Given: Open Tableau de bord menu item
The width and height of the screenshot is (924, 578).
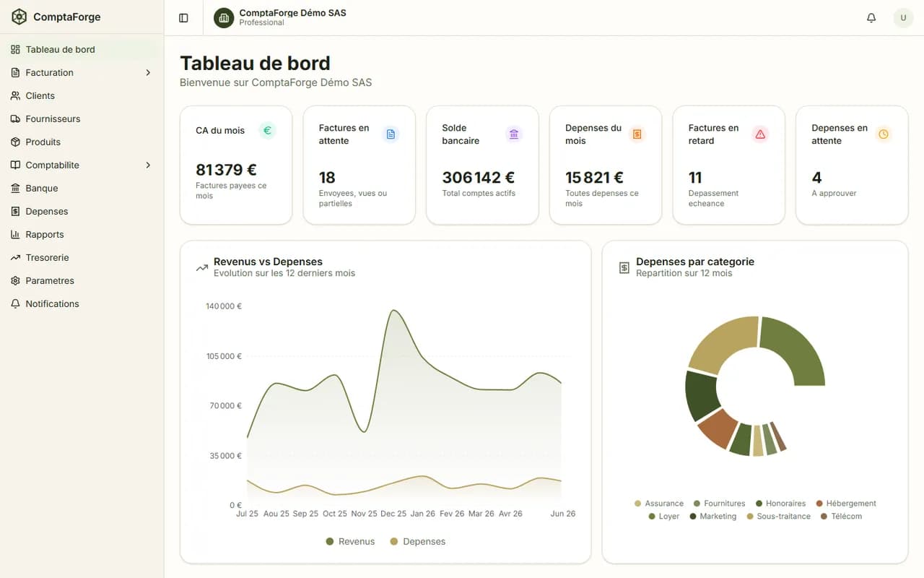Looking at the screenshot, I should 82,50.
